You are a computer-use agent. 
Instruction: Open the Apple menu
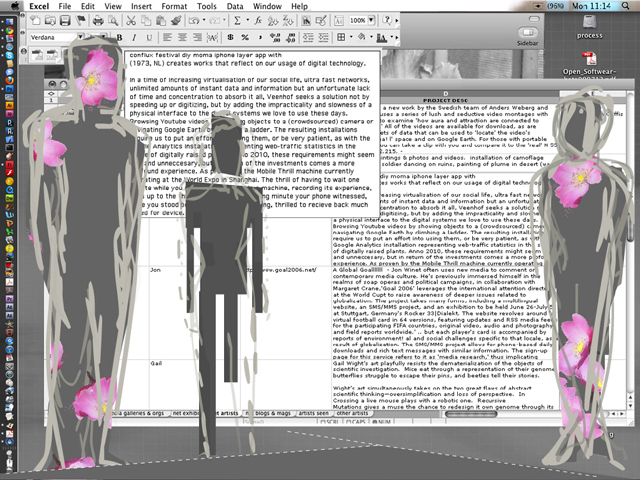pyautogui.click(x=17, y=6)
